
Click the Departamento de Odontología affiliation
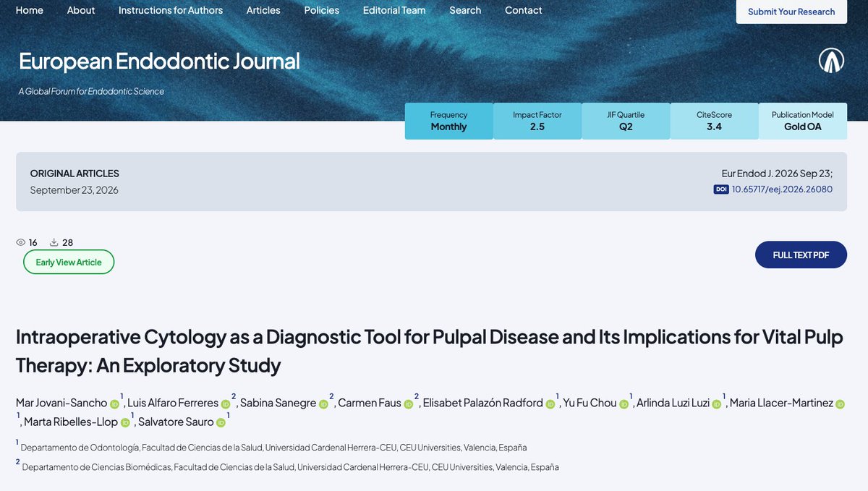click(x=273, y=448)
